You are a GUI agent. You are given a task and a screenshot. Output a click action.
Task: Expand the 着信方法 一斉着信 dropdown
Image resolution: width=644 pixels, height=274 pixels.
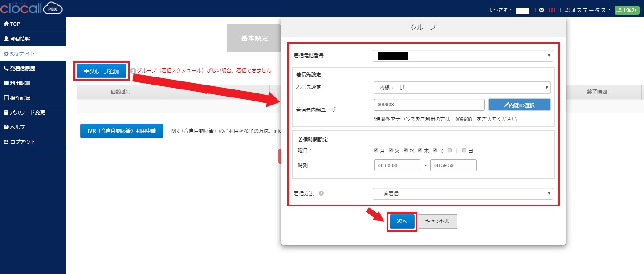point(462,193)
